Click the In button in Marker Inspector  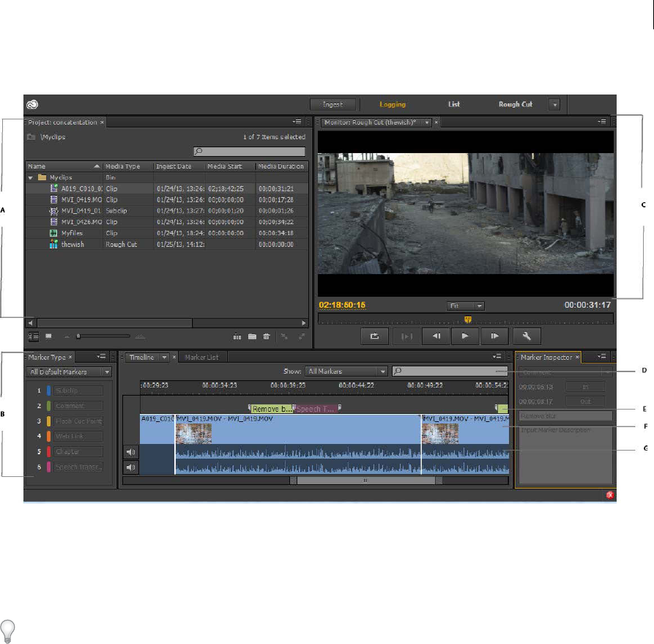coord(585,387)
